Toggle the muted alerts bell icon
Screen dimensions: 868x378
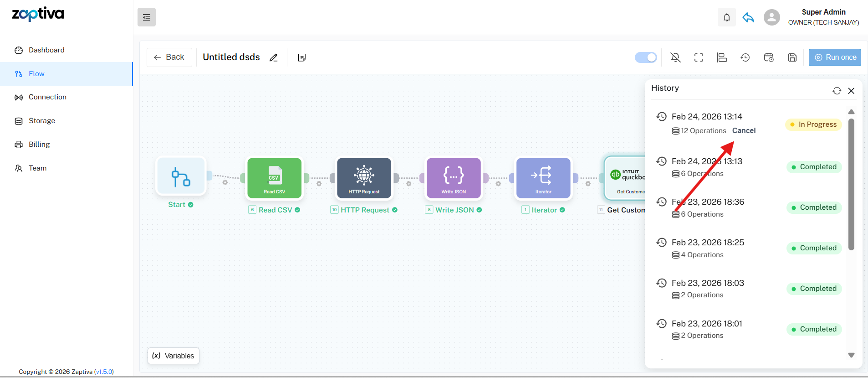(675, 57)
